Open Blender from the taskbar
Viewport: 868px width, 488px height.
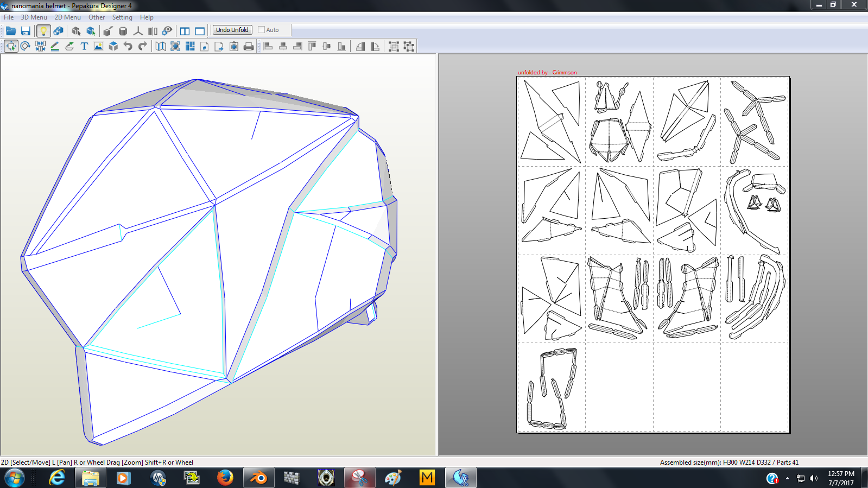click(258, 478)
